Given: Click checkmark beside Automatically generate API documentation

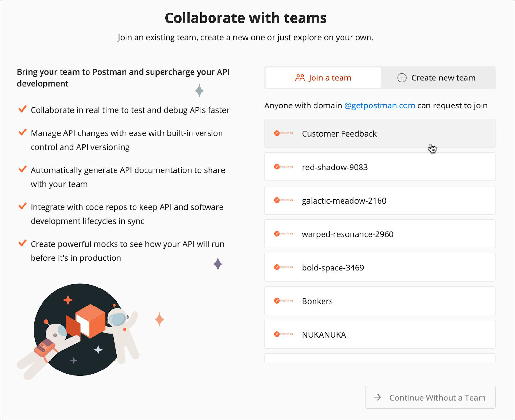Looking at the screenshot, I should (23, 169).
